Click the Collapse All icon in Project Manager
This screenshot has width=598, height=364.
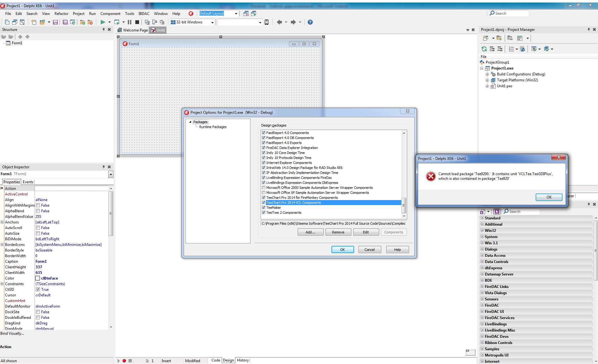point(500,49)
